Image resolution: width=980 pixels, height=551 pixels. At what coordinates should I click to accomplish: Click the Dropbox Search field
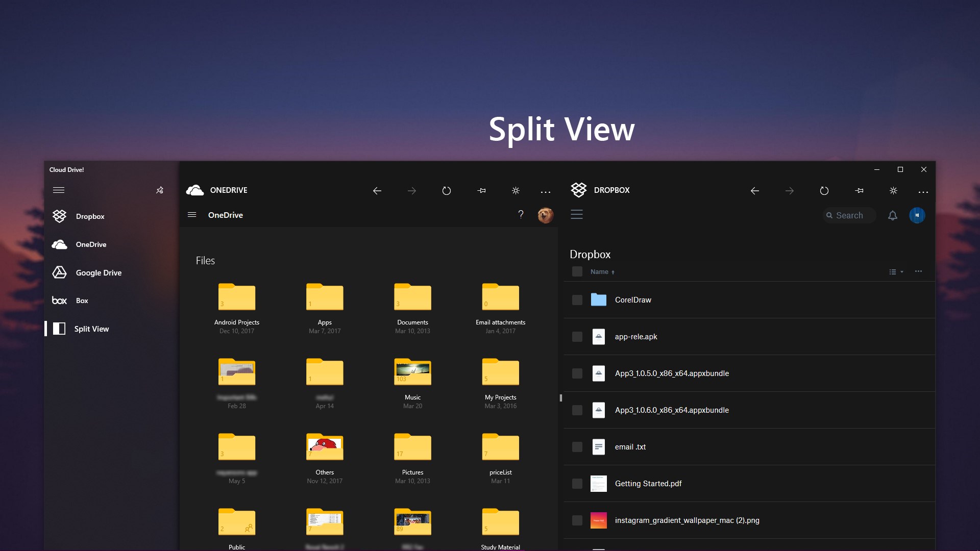tap(849, 215)
